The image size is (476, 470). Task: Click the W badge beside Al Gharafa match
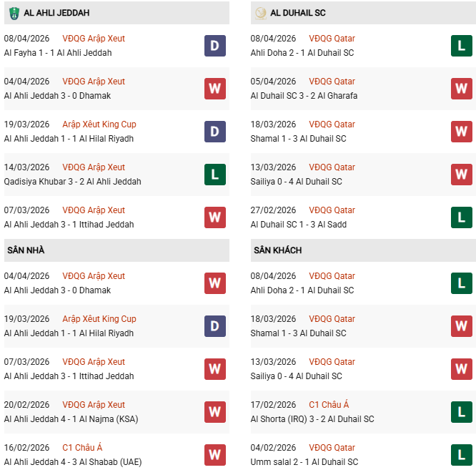[462, 89]
